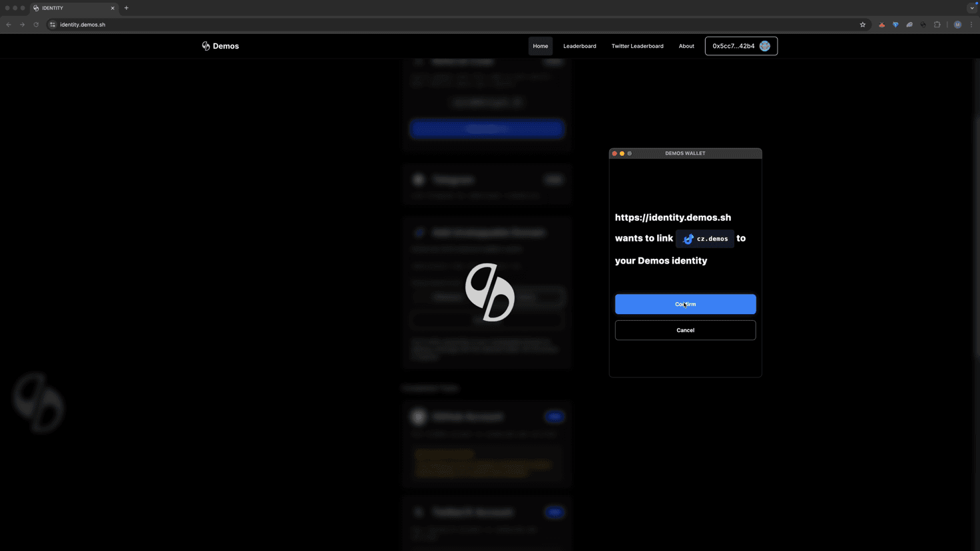Click the page scrollbar on the right edge

(x=977, y=133)
